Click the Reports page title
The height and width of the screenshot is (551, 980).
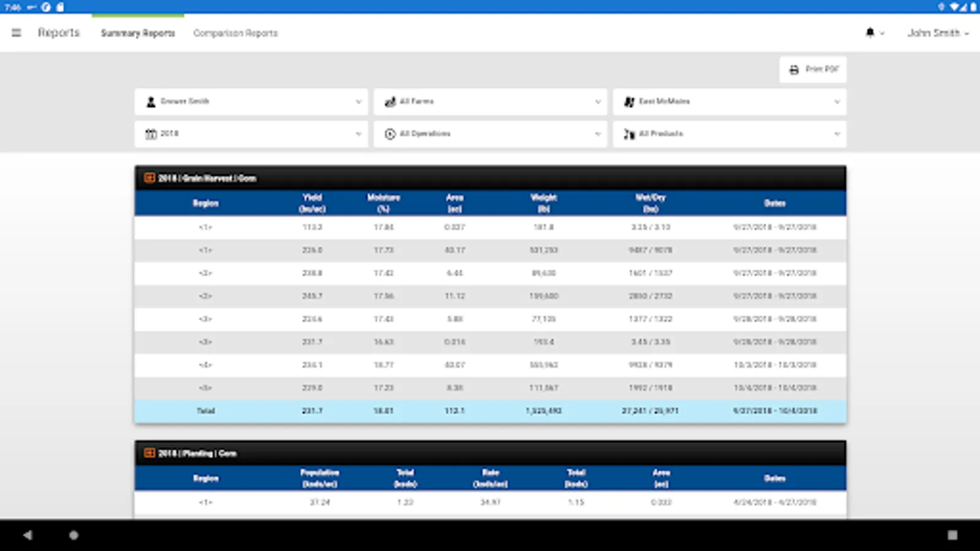pos(59,33)
